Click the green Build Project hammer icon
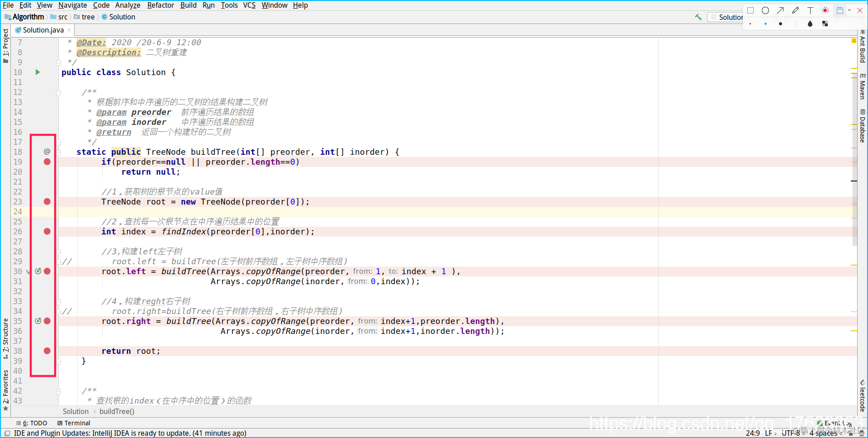The height and width of the screenshot is (438, 868). 698,17
